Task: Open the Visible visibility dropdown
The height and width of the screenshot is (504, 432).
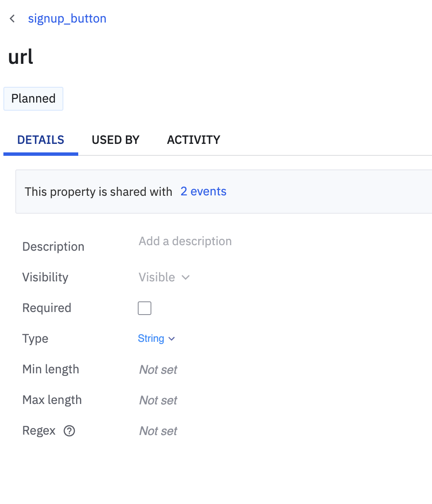Action: coord(157,278)
